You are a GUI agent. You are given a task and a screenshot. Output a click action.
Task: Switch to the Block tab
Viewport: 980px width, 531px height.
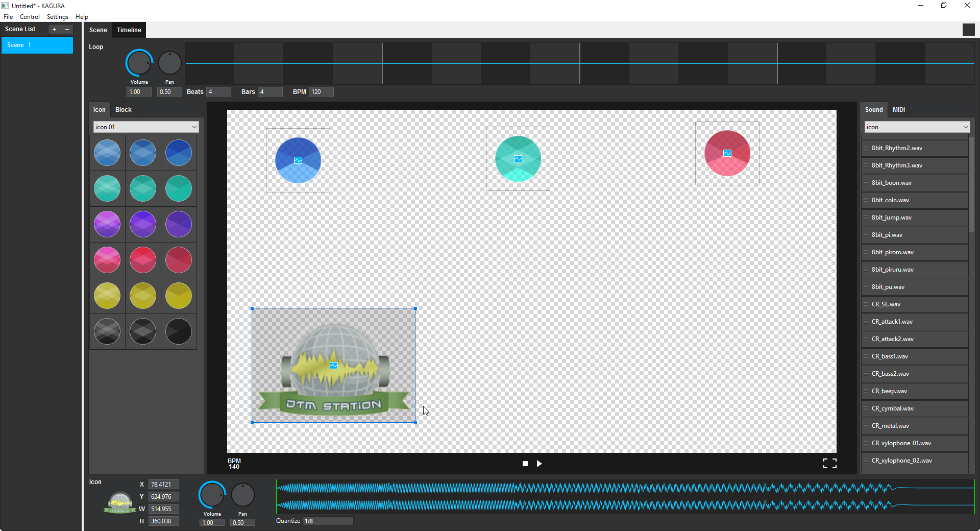pos(124,110)
